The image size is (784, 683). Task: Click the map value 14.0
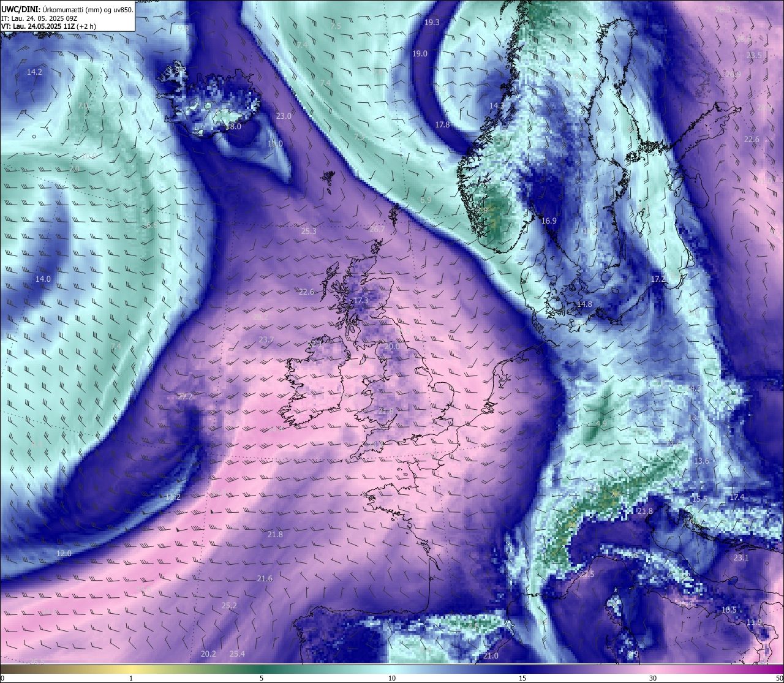point(43,279)
